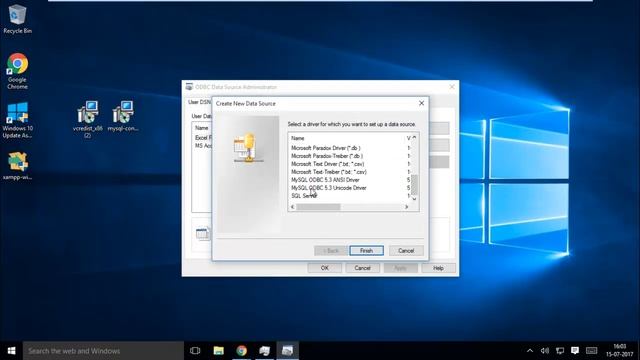Show hidden system tray icons
The image size is (640, 360).
pyautogui.click(x=529, y=351)
